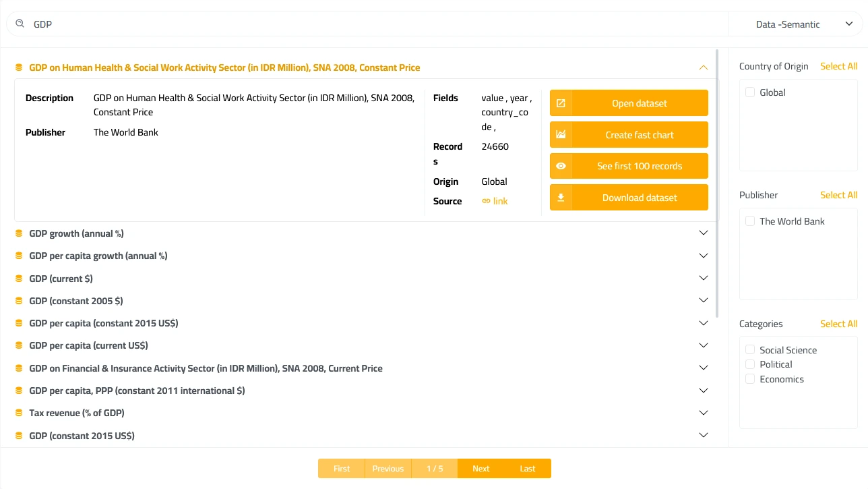Collapse the GDP on Human Health dataset panel

pyautogui.click(x=703, y=67)
